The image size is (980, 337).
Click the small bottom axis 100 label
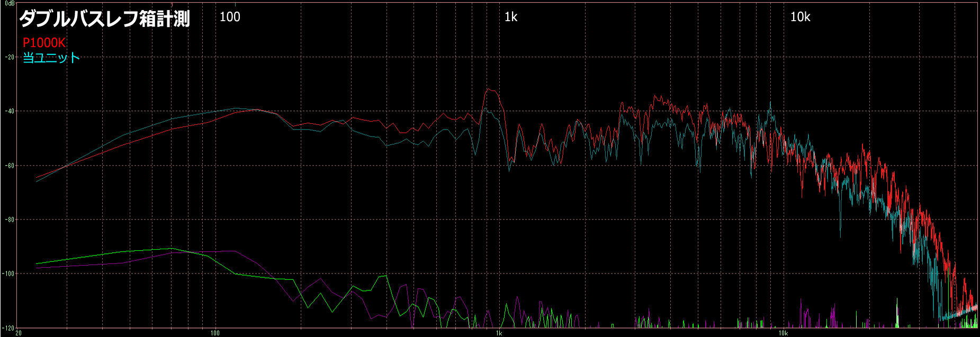click(214, 334)
